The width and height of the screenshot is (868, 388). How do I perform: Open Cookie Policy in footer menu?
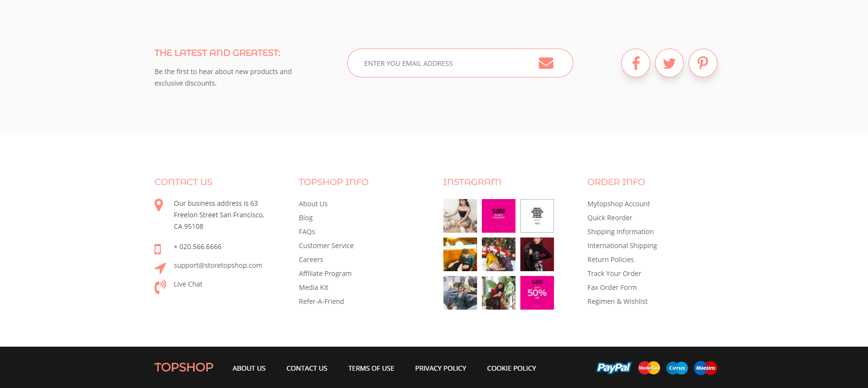(511, 368)
